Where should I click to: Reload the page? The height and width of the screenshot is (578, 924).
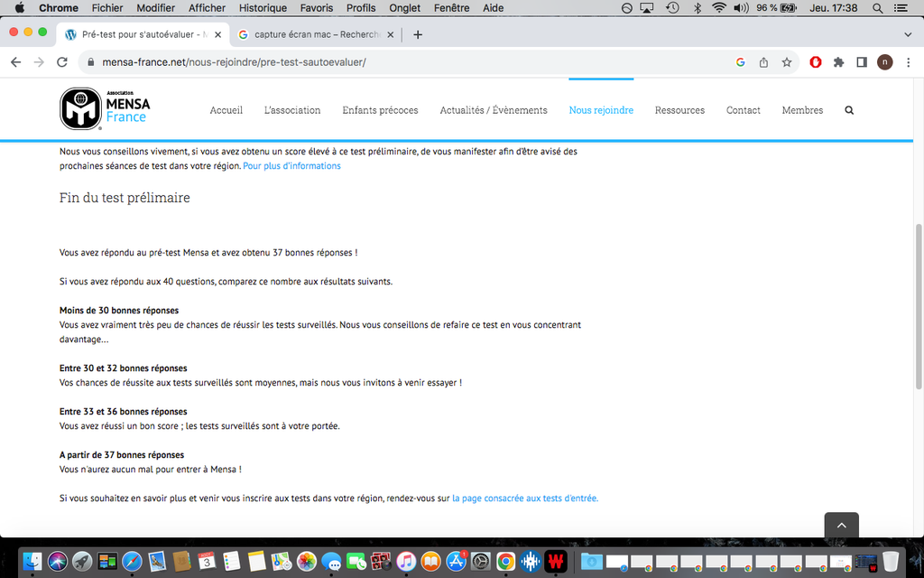pos(62,62)
